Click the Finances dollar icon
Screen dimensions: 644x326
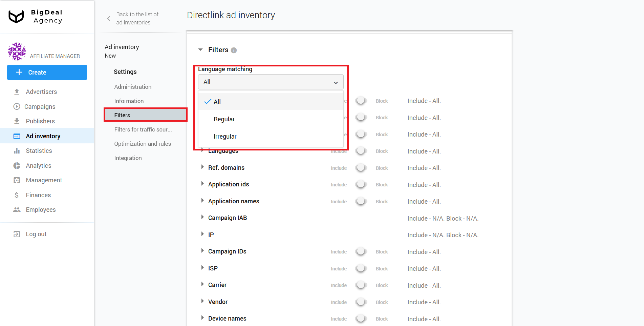[17, 195]
